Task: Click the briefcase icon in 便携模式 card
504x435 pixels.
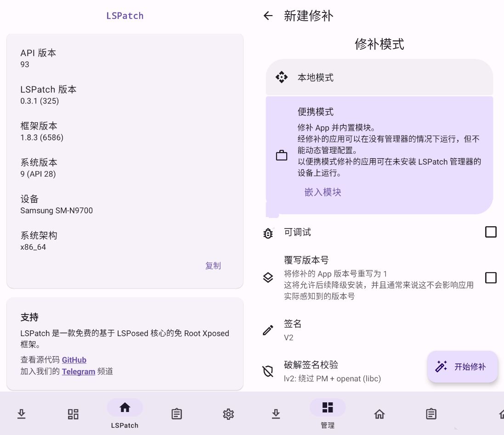Action: (x=282, y=155)
